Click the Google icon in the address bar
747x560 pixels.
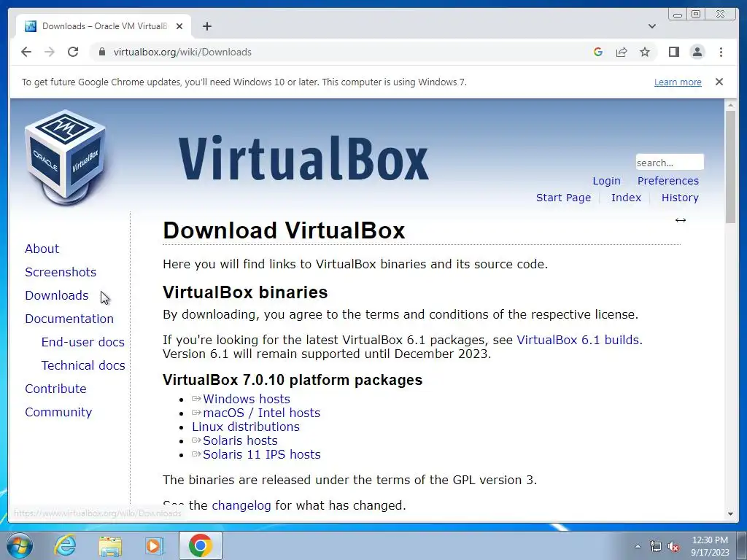pos(598,52)
